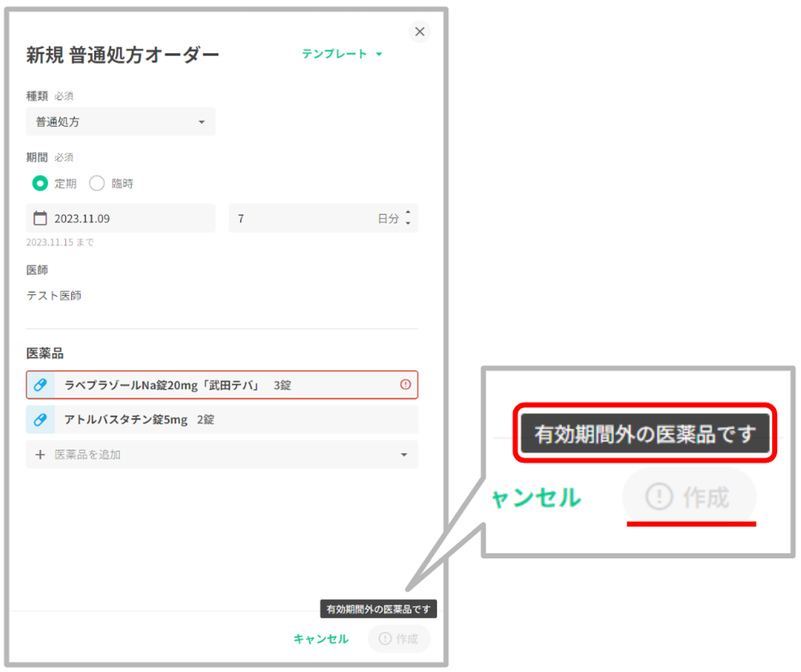Open the 種類 普通処方 dropdown
801x672 pixels.
pos(120,122)
